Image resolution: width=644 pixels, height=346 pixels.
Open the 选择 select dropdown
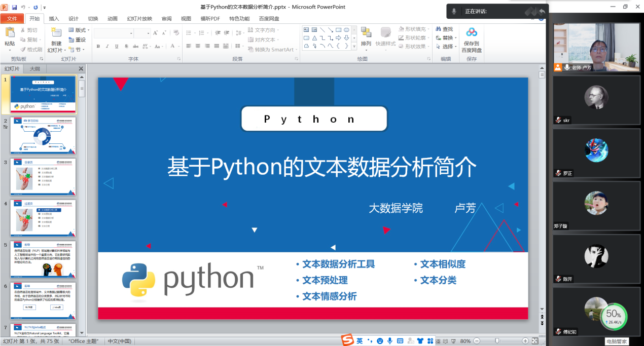[x=448, y=47]
